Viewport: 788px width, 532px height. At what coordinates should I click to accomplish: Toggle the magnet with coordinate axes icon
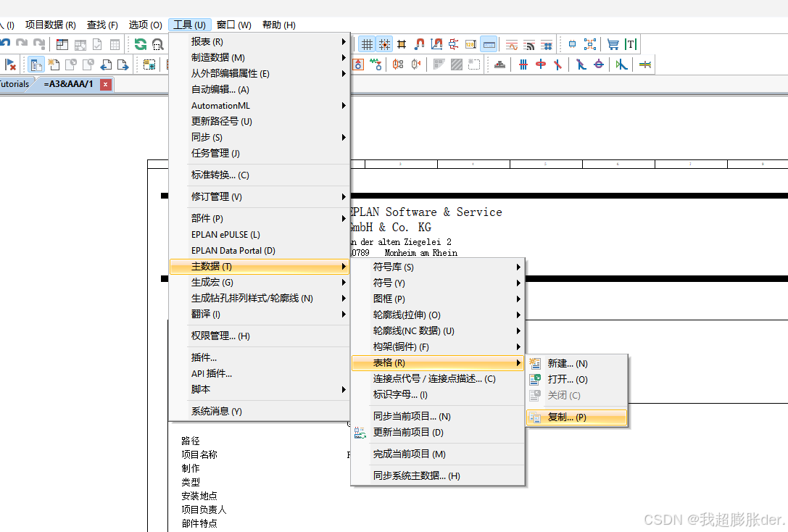436,44
